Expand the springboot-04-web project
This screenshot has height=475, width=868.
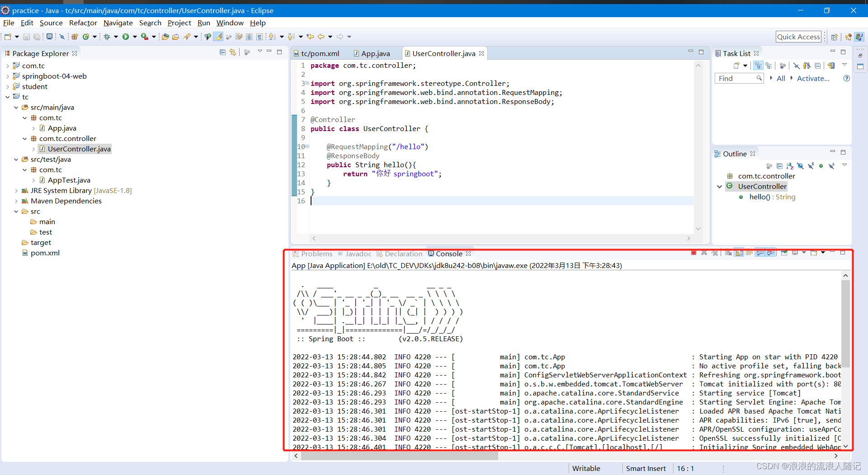(x=8, y=76)
